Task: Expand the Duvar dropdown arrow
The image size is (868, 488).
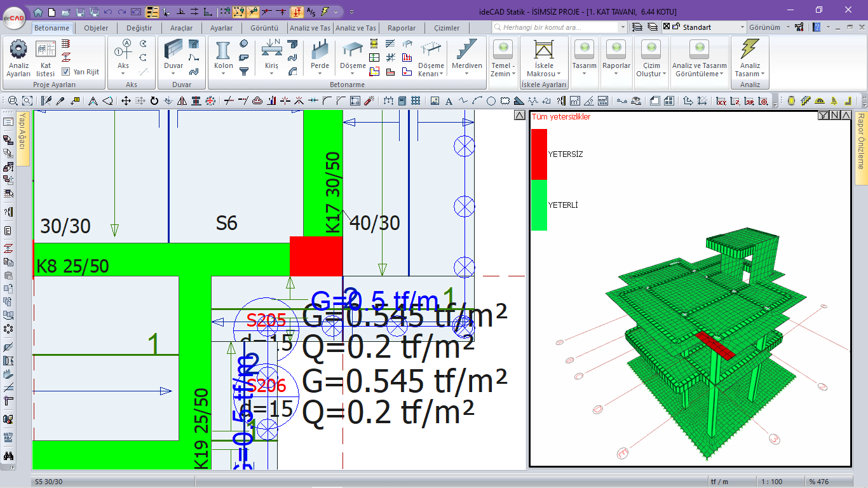Action: pyautogui.click(x=173, y=74)
